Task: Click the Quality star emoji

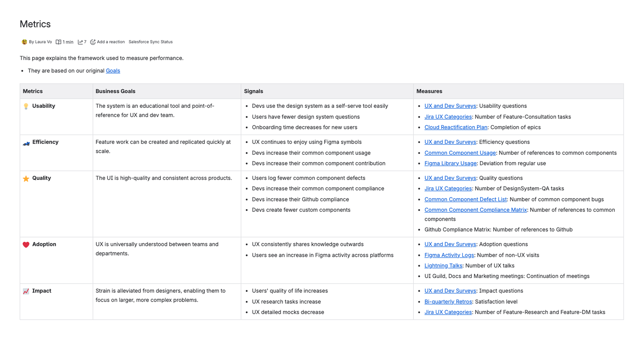Action: pos(26,179)
